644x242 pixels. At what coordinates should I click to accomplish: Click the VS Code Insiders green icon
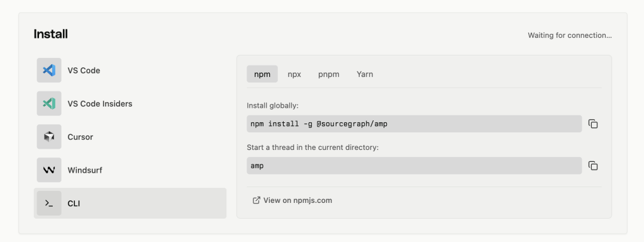point(49,103)
